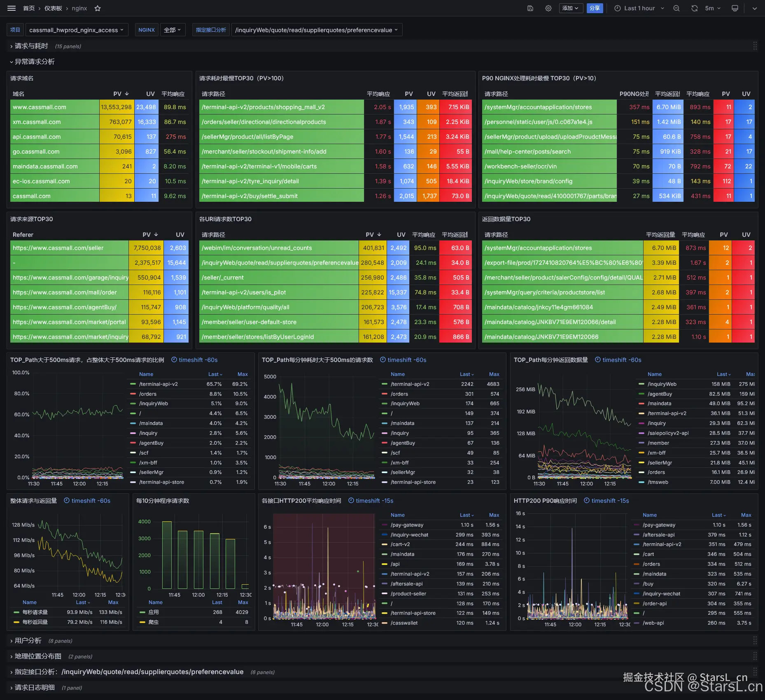Select the 1,935 PV cell for shopping_mall_v2
Image resolution: width=765 pixels, height=700 pixels.
click(405, 107)
